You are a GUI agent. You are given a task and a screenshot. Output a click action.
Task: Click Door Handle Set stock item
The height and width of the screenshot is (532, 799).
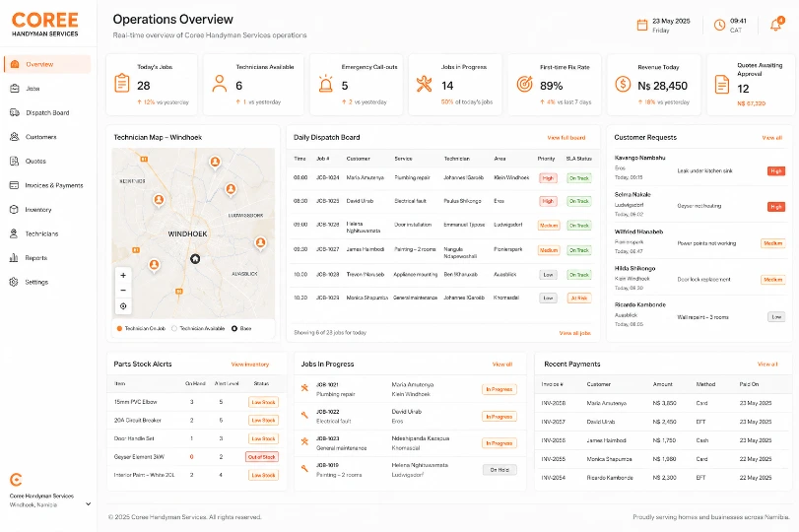point(134,438)
